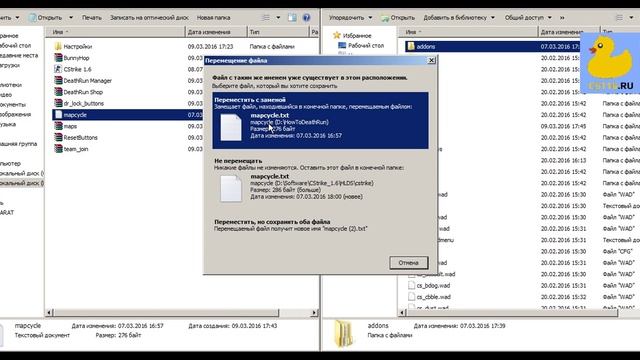Click 'Размер: 276 байт' in left details pane
This screenshot has width=640, height=360.
(x=118, y=335)
